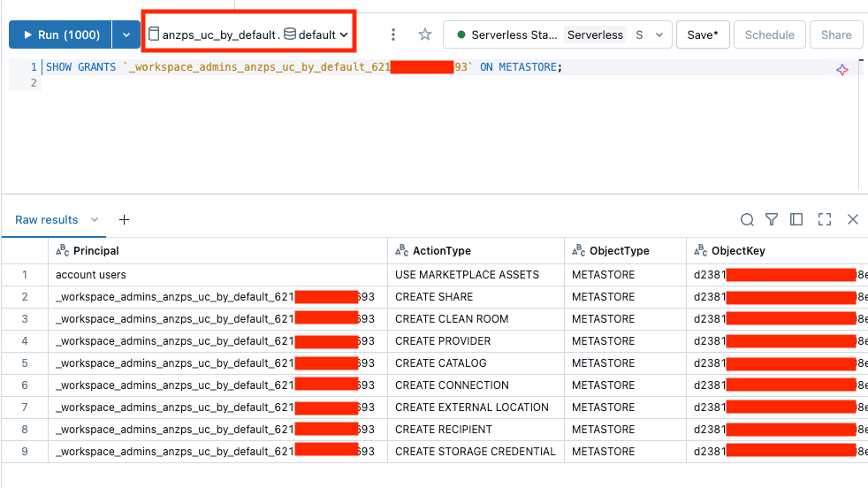Click the 'ABC' type icon of the ActionType column
This screenshot has width=868, height=488.
402,250
